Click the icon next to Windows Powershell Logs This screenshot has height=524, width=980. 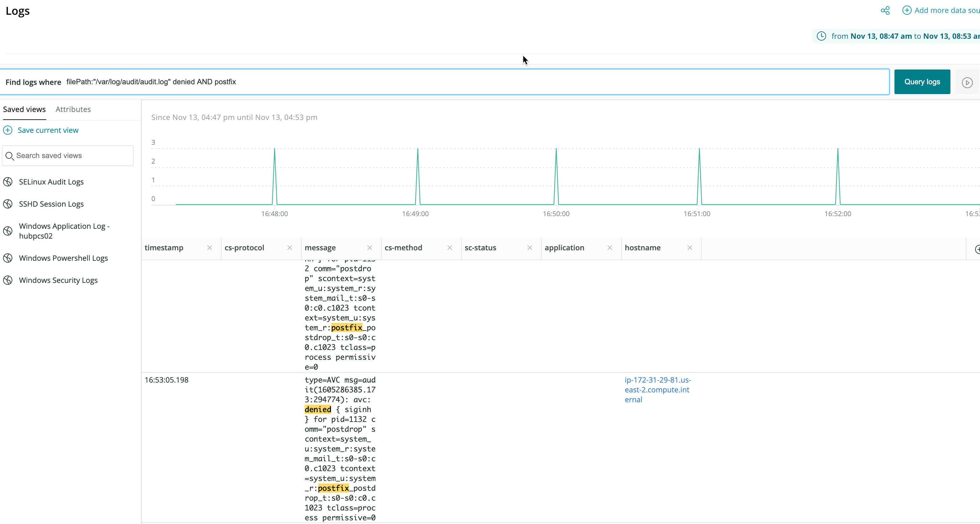(x=8, y=258)
